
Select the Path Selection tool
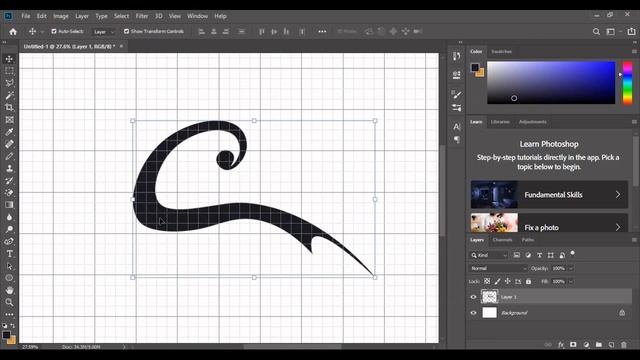9,266
